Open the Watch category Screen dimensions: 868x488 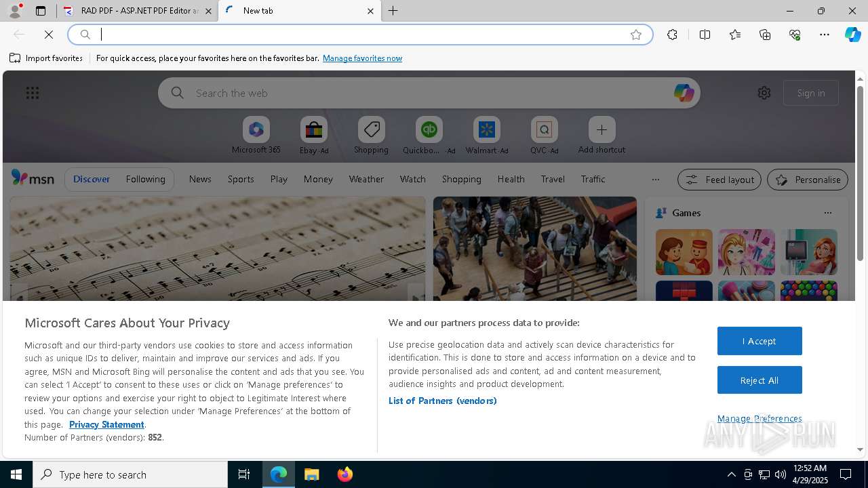pyautogui.click(x=413, y=179)
